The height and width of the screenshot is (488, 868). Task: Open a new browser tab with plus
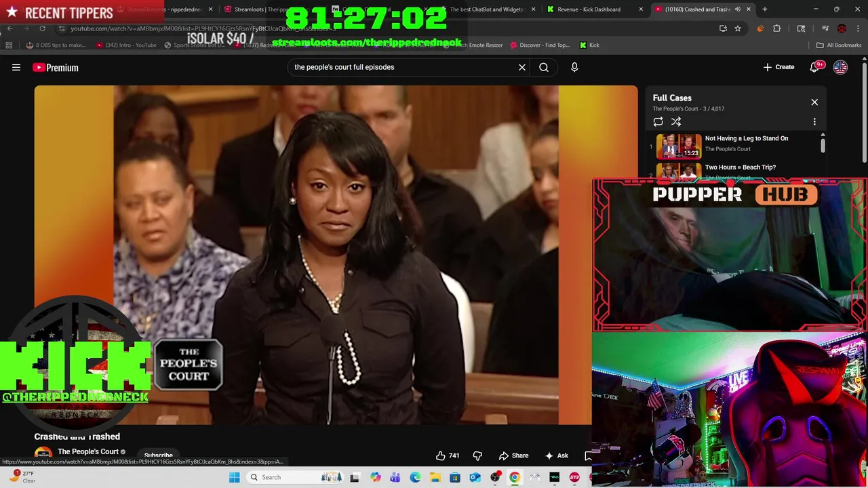(764, 9)
